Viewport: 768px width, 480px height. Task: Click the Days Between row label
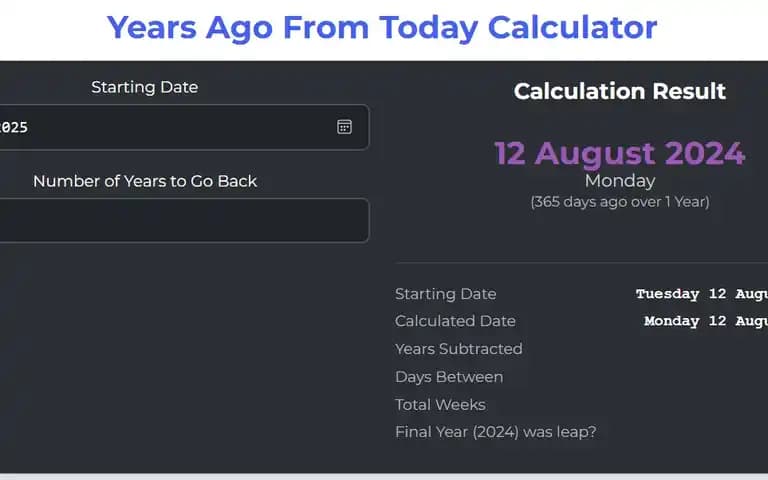[449, 377]
